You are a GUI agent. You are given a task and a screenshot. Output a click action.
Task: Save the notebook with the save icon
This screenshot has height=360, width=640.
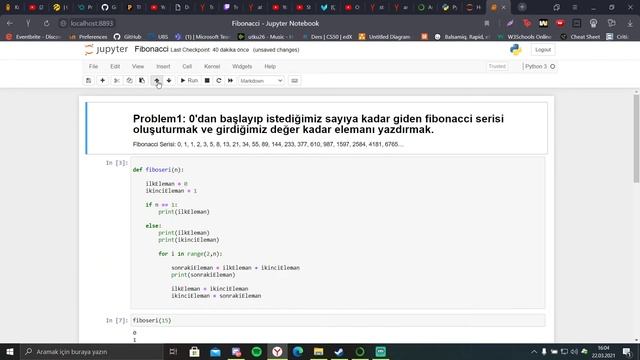89,81
